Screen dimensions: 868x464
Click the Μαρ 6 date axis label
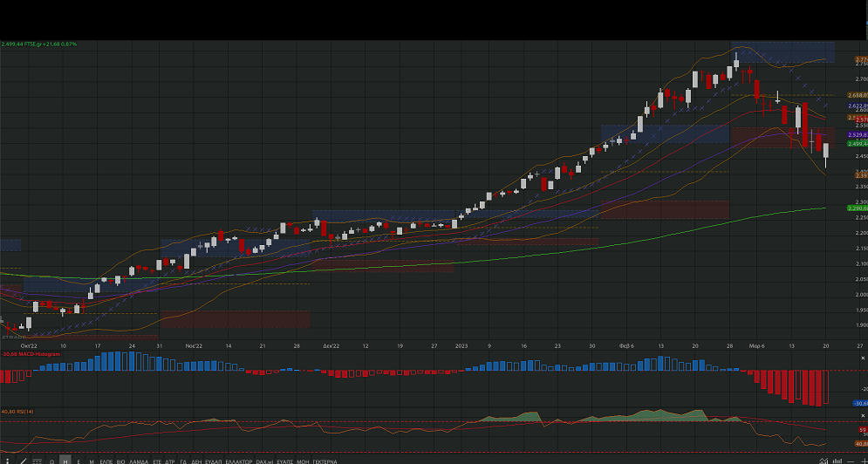756,345
